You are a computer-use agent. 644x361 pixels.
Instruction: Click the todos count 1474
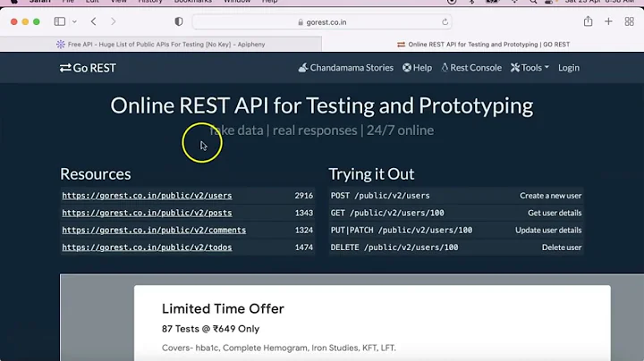point(304,248)
